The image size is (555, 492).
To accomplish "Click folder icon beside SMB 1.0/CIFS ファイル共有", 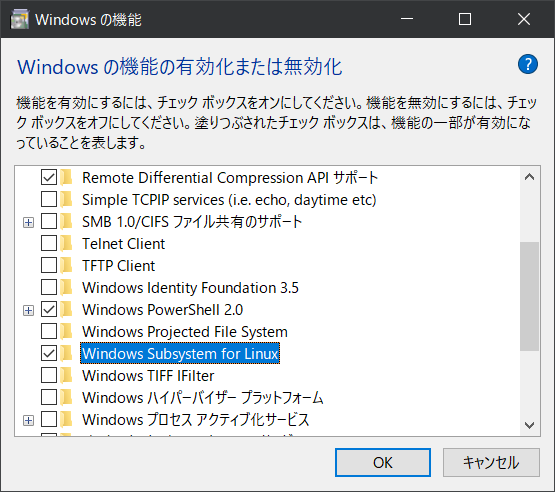I will click(66, 222).
